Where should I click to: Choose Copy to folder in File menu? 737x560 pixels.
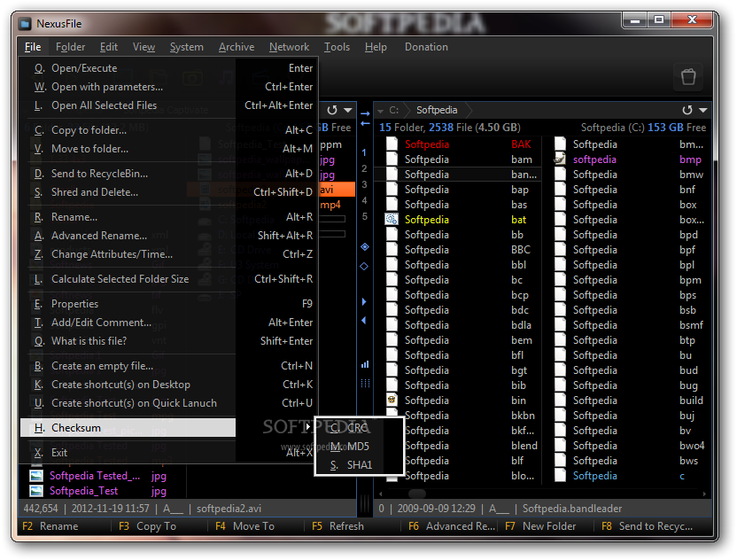pos(168,130)
